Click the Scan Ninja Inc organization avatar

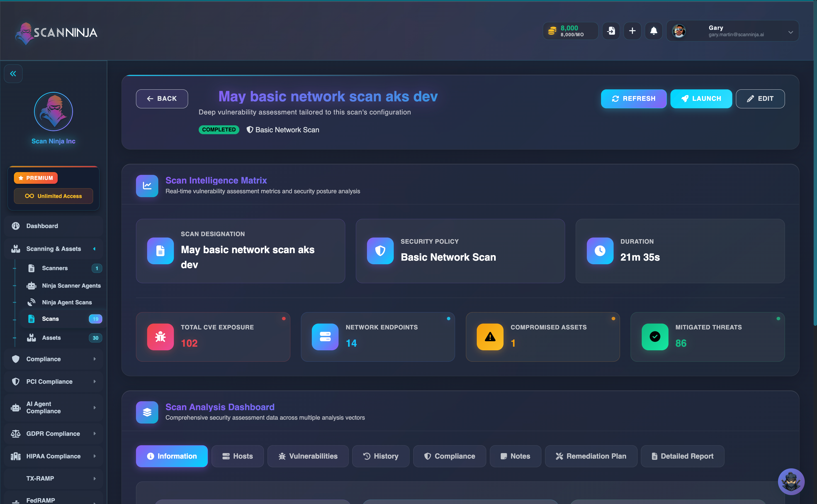(53, 111)
